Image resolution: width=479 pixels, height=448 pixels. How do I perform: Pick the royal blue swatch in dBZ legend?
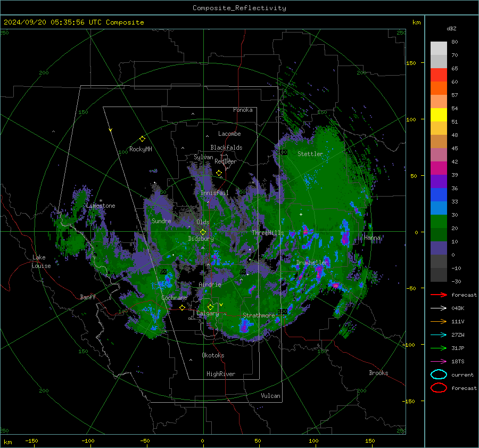pyautogui.click(x=439, y=195)
